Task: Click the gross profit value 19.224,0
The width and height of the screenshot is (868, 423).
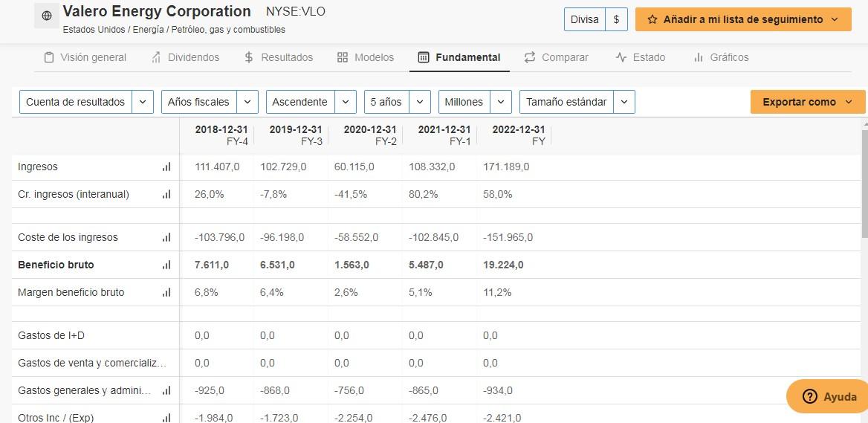Action: click(503, 265)
